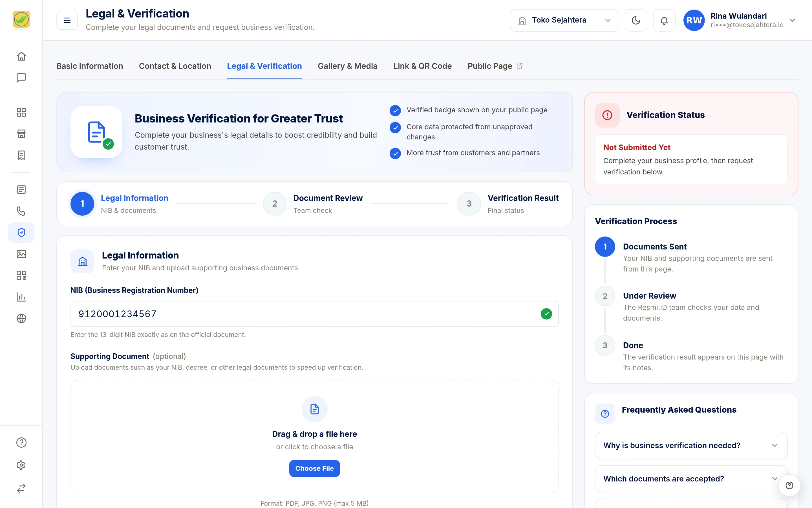This screenshot has height=508, width=812.
Task: Click the RW profile avatar
Action: (x=694, y=20)
